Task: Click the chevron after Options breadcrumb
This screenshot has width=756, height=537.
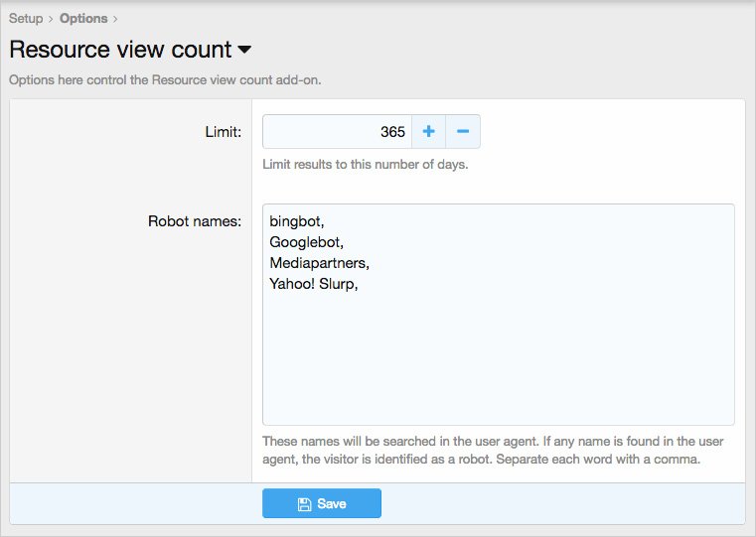Action: (x=114, y=19)
